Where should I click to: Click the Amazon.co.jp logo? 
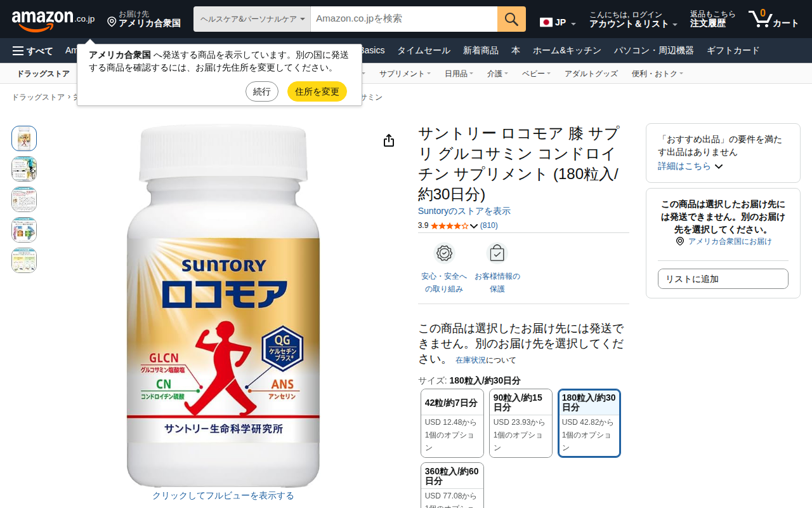pyautogui.click(x=53, y=20)
